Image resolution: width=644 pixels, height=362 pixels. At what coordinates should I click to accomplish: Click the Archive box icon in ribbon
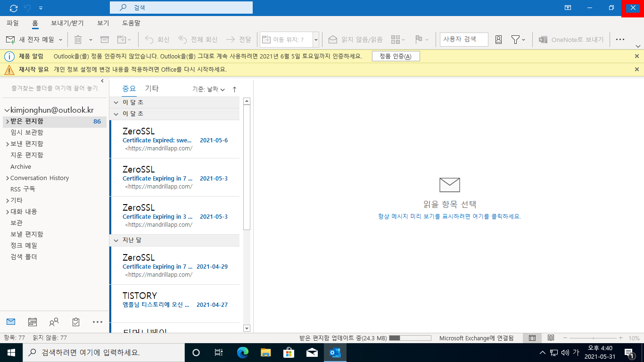point(105,40)
